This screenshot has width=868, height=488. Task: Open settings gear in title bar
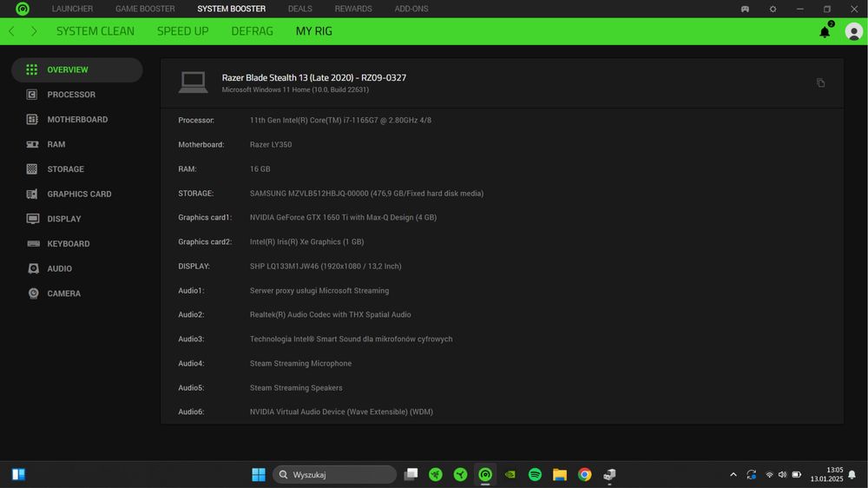[773, 9]
